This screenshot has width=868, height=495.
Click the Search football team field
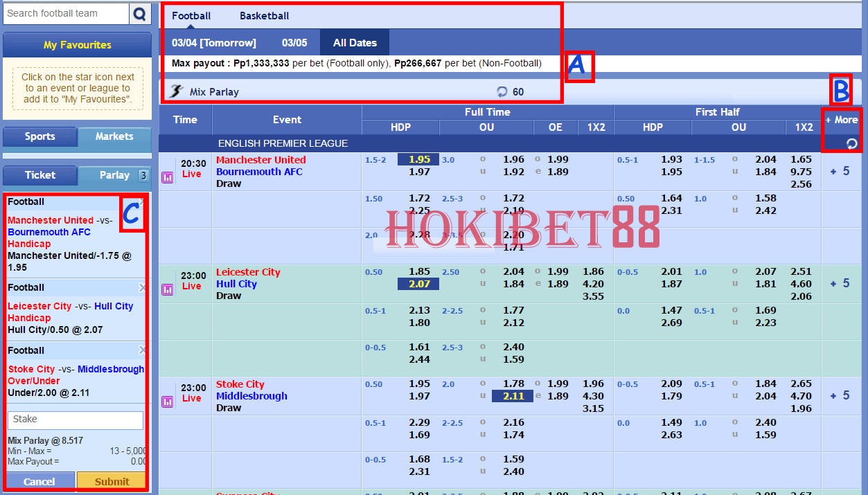pyautogui.click(x=66, y=13)
